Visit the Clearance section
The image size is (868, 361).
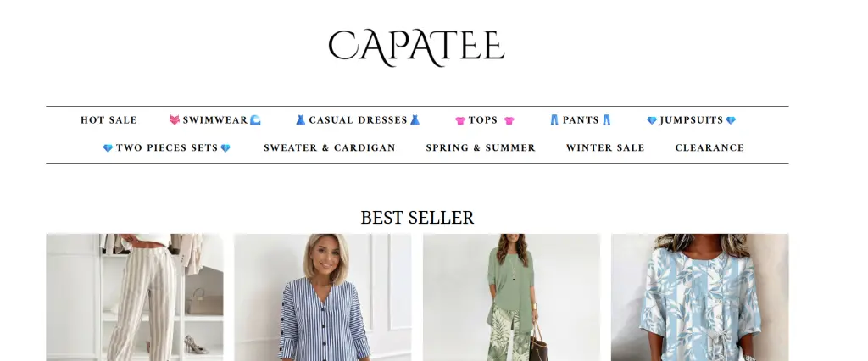(x=709, y=147)
